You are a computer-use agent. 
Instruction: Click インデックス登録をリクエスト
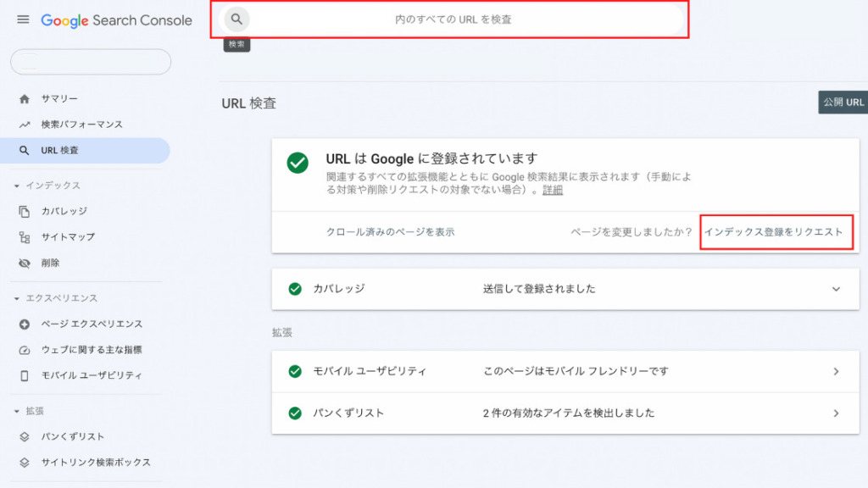click(773, 232)
